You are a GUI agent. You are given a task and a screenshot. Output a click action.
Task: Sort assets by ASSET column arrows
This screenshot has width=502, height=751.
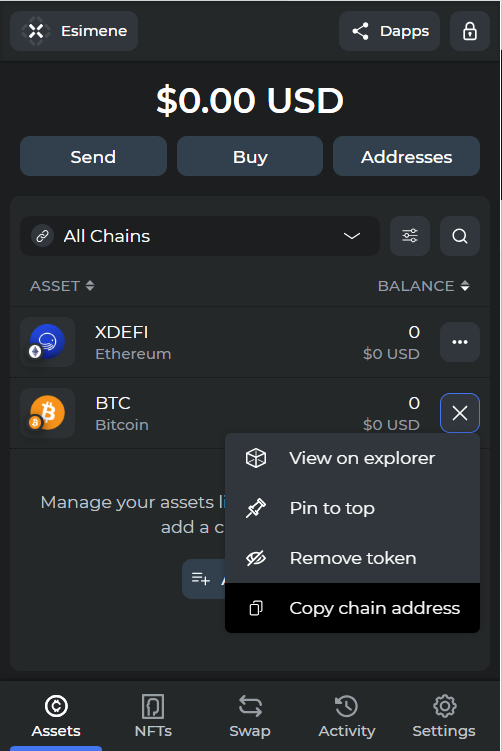pyautogui.click(x=90, y=286)
